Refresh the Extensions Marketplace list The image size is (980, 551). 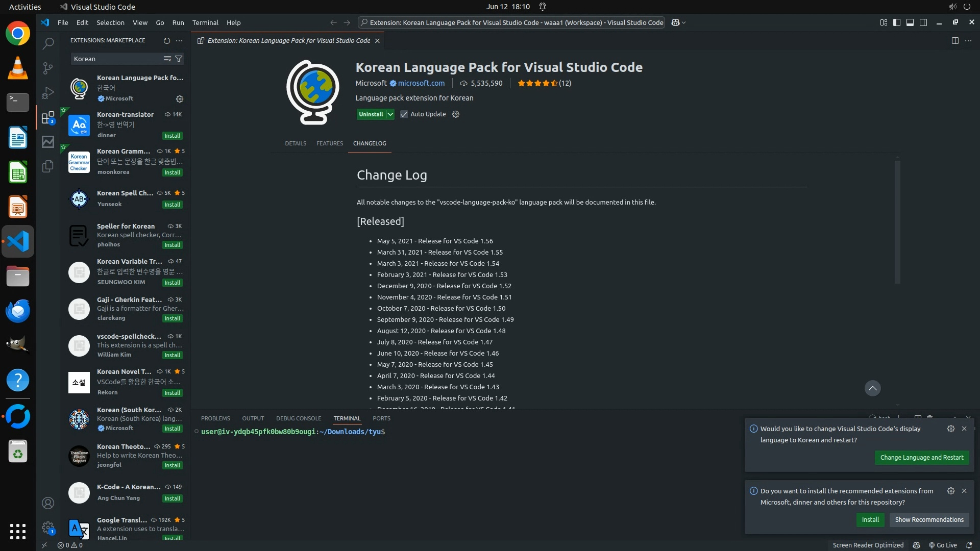166,40
